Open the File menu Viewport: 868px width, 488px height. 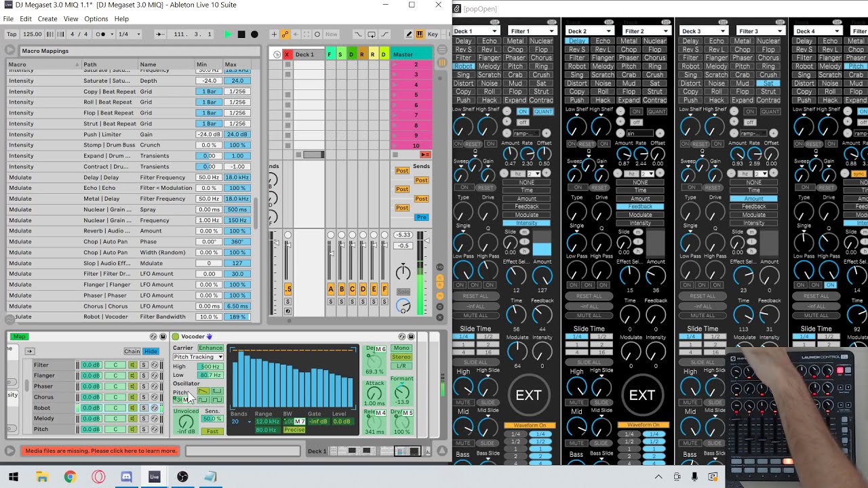click(8, 19)
